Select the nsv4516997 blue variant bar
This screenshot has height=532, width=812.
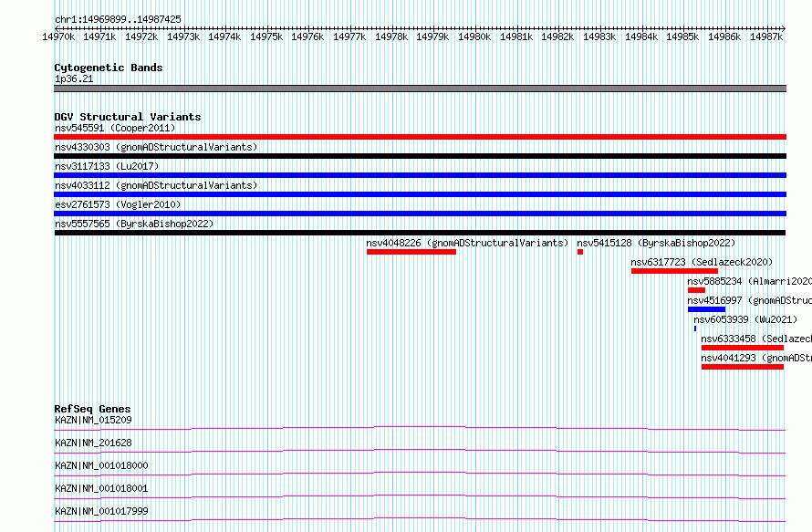tap(706, 309)
